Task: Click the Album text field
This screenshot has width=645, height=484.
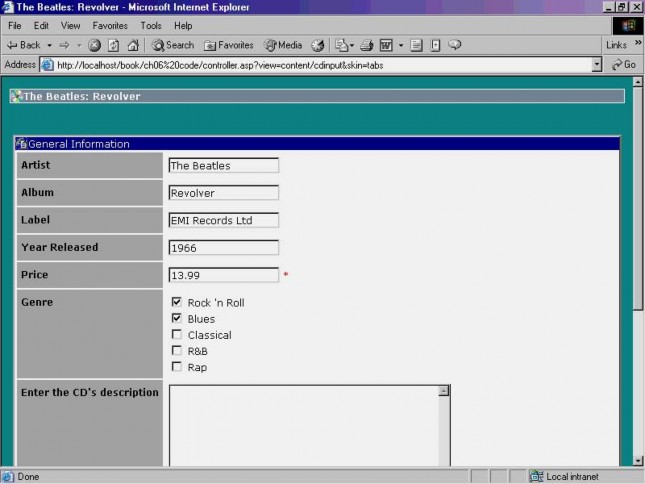Action: pyautogui.click(x=223, y=193)
